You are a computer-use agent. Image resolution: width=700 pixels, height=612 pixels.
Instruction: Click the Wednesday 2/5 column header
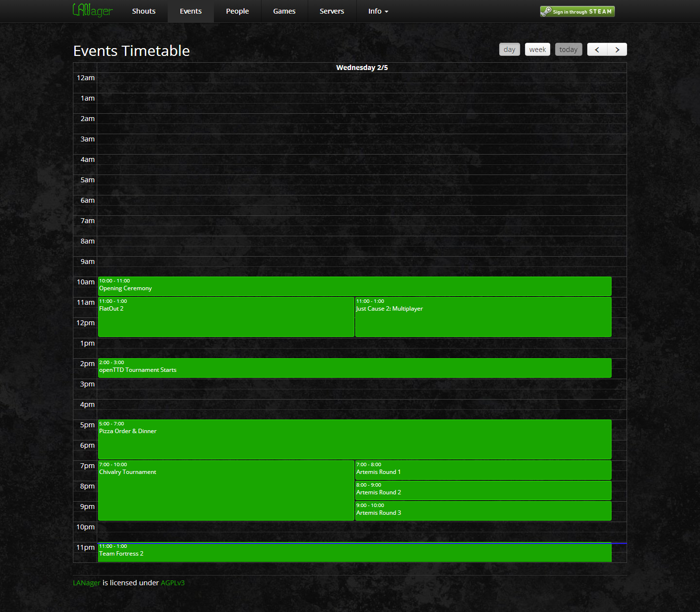tap(362, 68)
